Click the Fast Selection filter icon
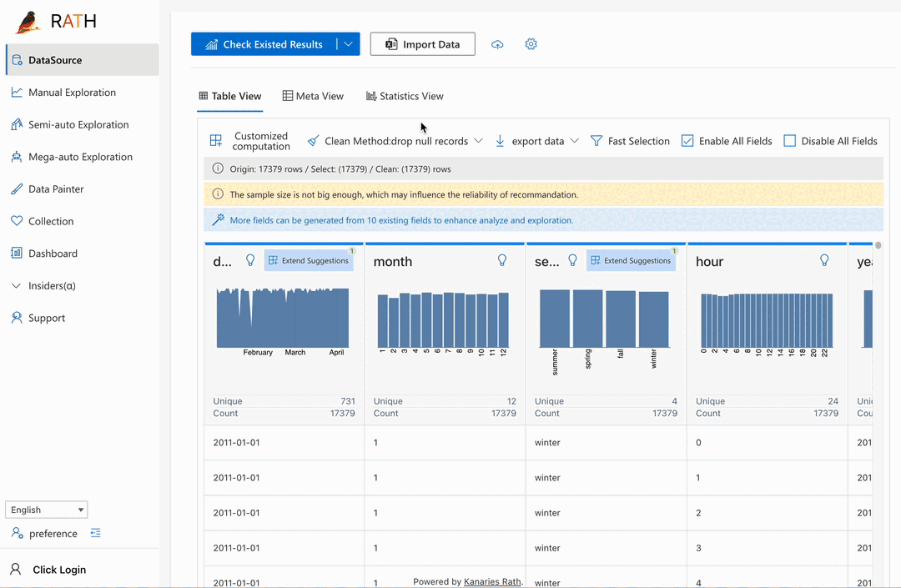This screenshot has width=901, height=588. pyautogui.click(x=630, y=140)
